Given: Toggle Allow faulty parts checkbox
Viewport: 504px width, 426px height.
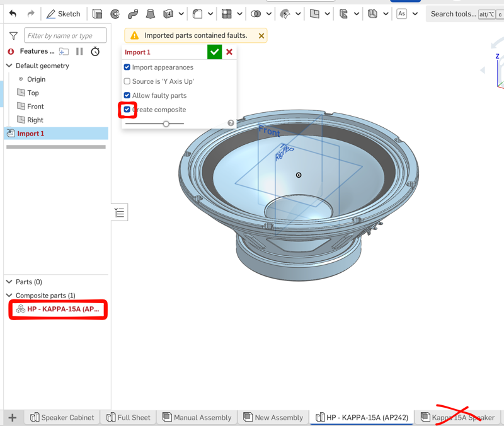Looking at the screenshot, I should pyautogui.click(x=127, y=96).
